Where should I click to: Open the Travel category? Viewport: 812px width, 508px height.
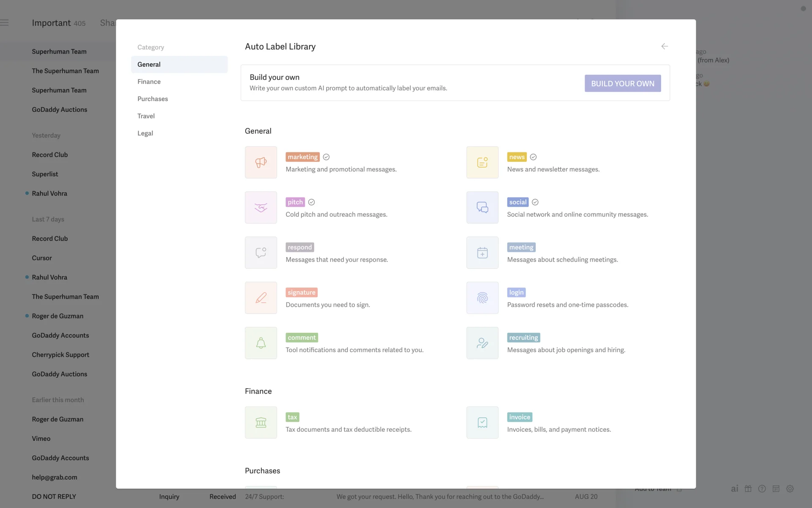[146, 116]
